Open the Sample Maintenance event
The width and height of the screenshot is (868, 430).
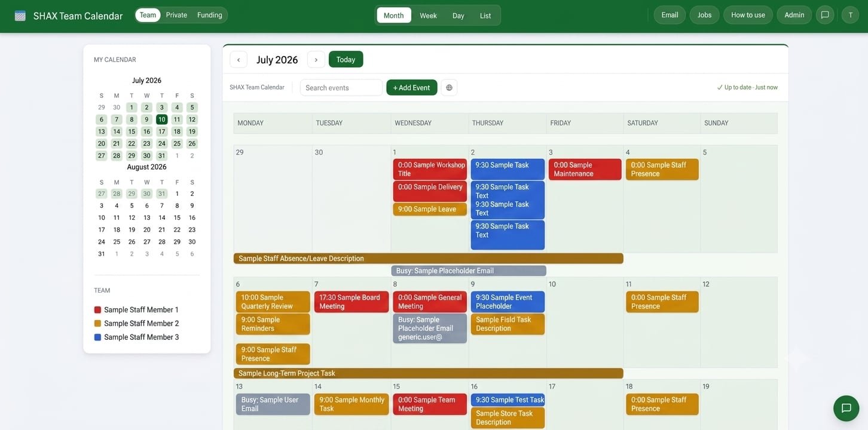585,170
